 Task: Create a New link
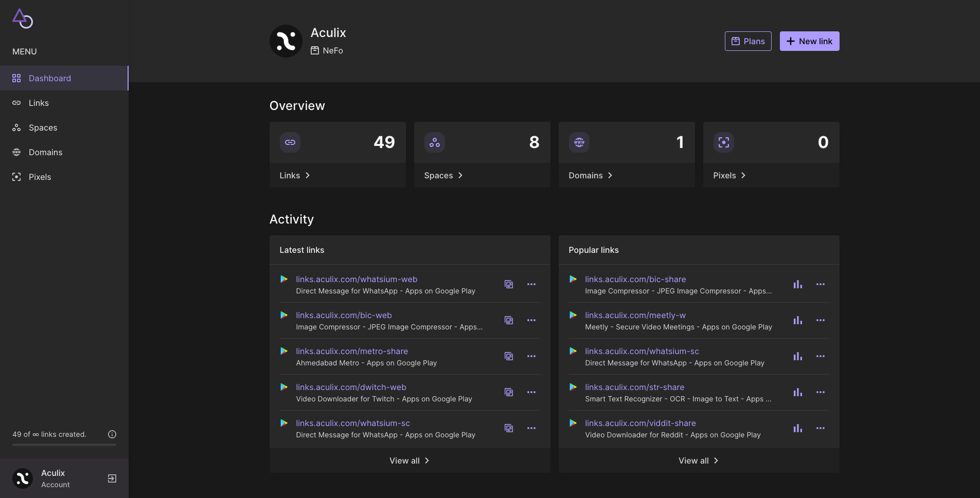(809, 41)
